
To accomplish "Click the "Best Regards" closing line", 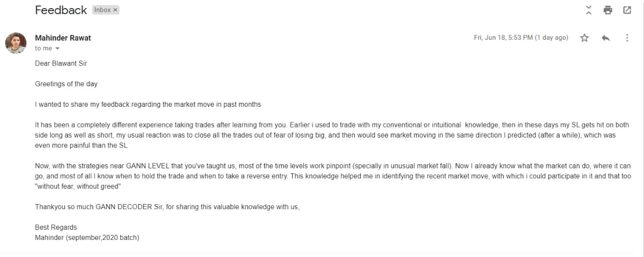I will (x=56, y=227).
